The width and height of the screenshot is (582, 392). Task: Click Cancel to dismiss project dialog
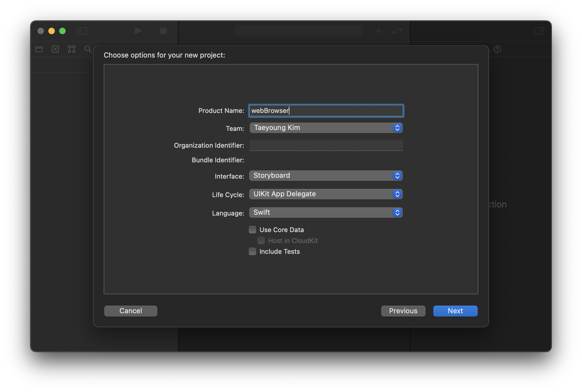(130, 311)
